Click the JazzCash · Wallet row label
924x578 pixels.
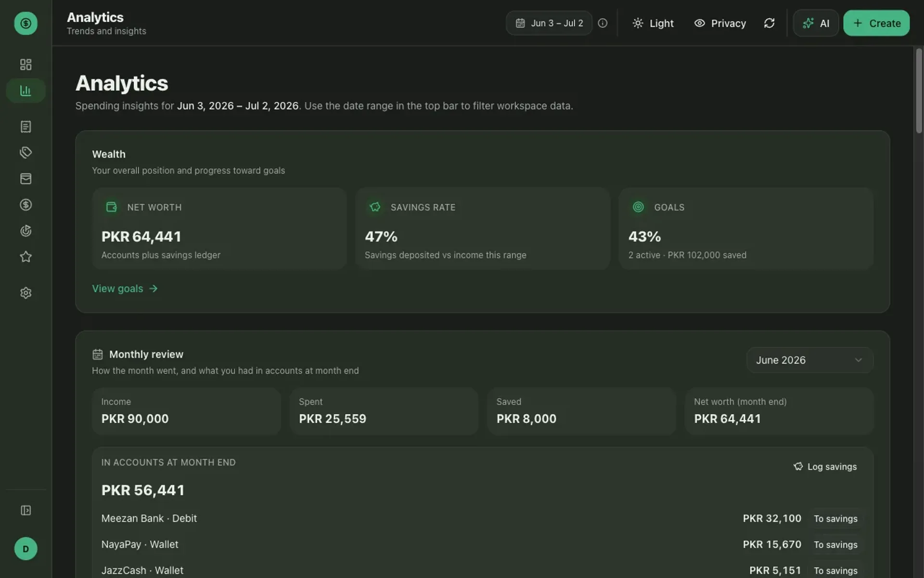(x=142, y=571)
